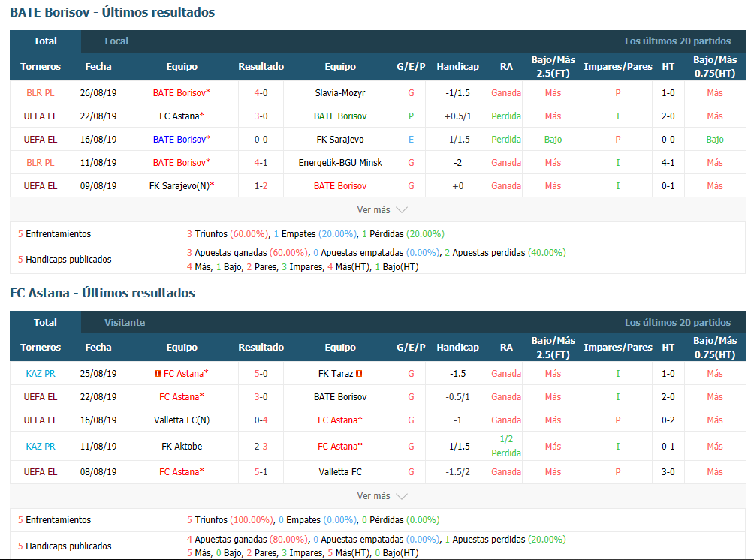The height and width of the screenshot is (560, 754).
Task: Click the 0-2 half-time score
Action: [668, 420]
